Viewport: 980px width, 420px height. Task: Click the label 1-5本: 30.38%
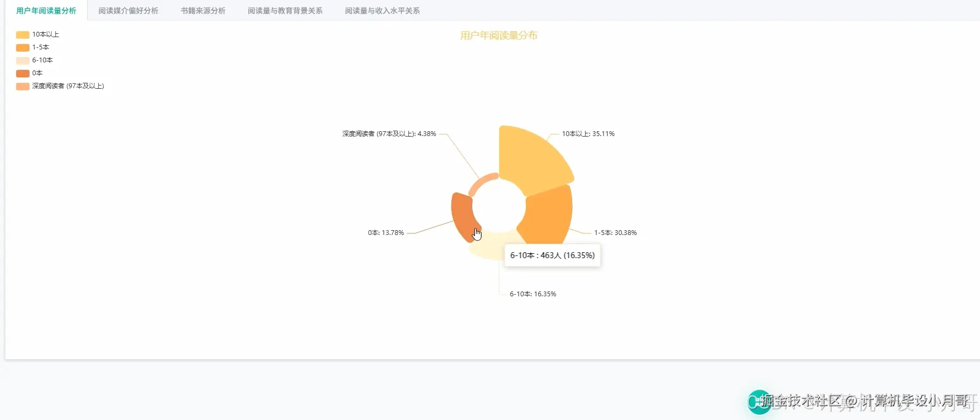(x=615, y=233)
